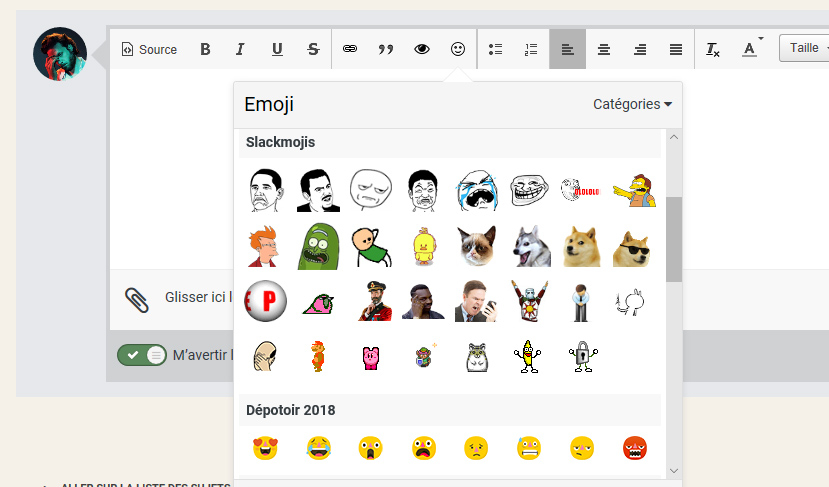Insert the heart-eyes smiley emoji
The height and width of the screenshot is (487, 829).
[265, 448]
